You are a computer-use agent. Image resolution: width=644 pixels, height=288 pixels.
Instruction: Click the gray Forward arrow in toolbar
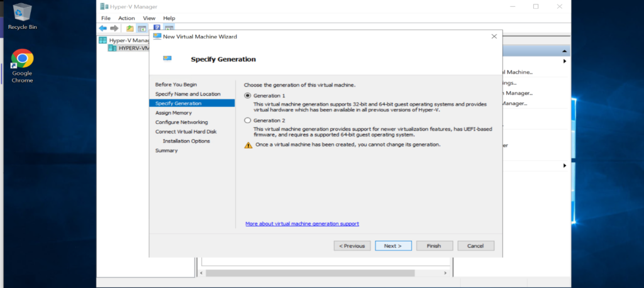click(114, 28)
